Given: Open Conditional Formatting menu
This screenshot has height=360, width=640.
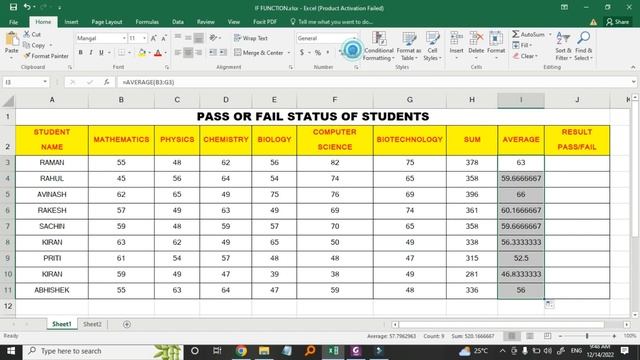Looking at the screenshot, I should pyautogui.click(x=379, y=46).
